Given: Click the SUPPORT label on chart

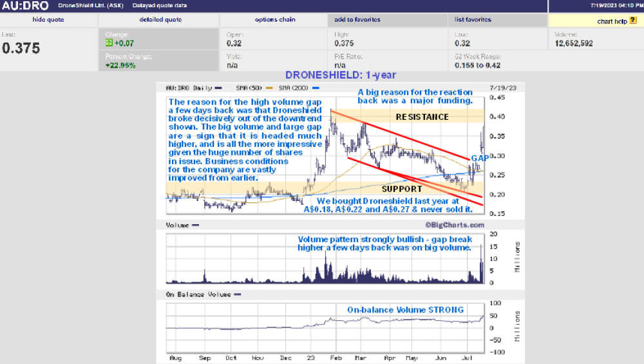Looking at the screenshot, I should pos(402,189).
